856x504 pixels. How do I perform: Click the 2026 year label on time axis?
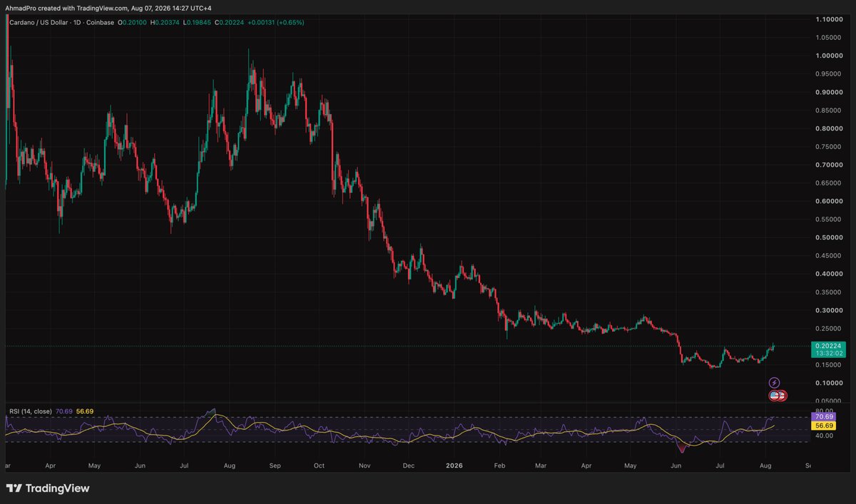(454, 466)
